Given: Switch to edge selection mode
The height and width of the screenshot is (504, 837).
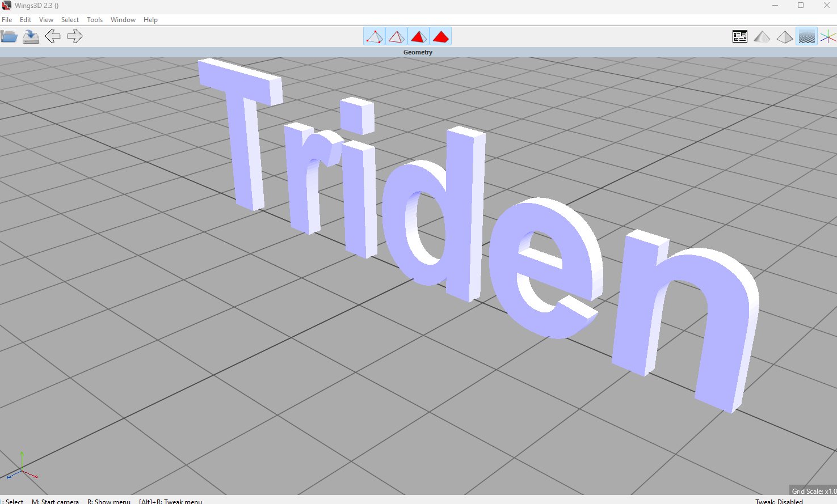Looking at the screenshot, I should [396, 37].
